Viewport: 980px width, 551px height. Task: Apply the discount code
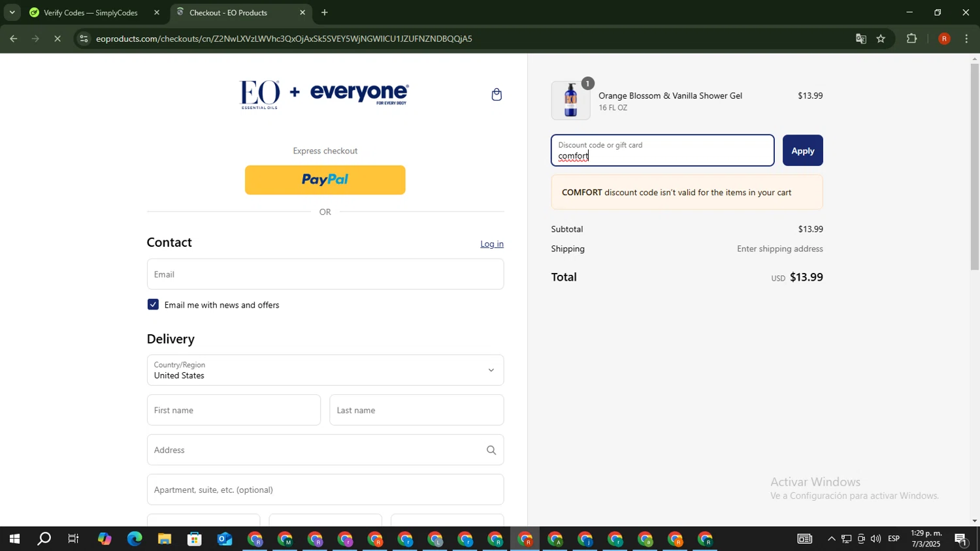(802, 151)
